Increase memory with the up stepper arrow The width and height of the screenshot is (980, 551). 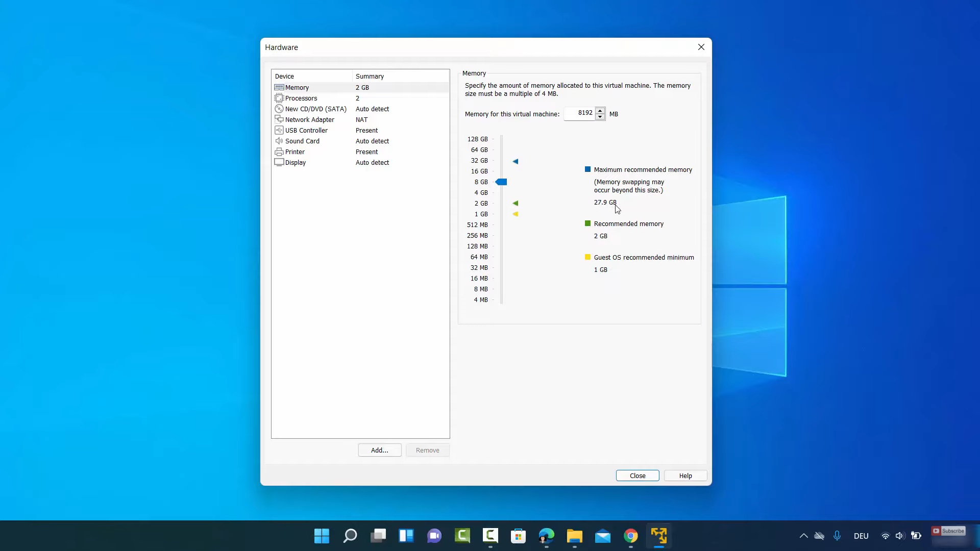(600, 111)
